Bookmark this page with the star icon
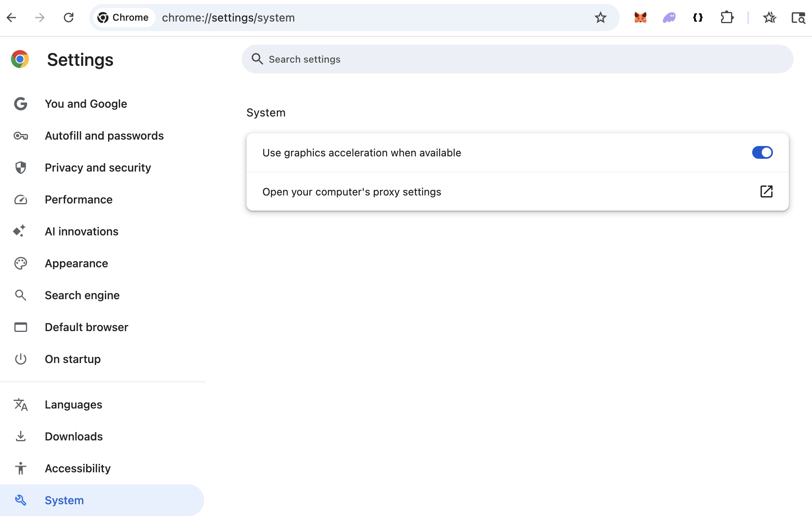The width and height of the screenshot is (812, 521). pos(600,18)
